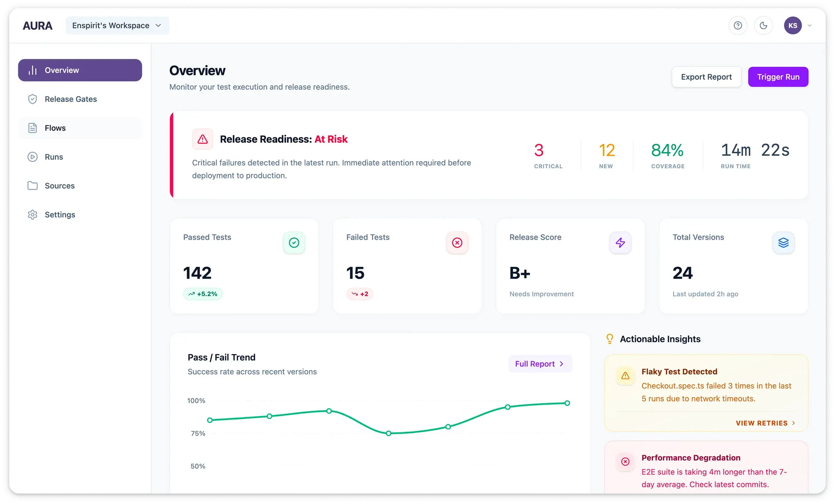Open the Enspirit's Workspace dropdown
835x504 pixels.
(x=117, y=26)
